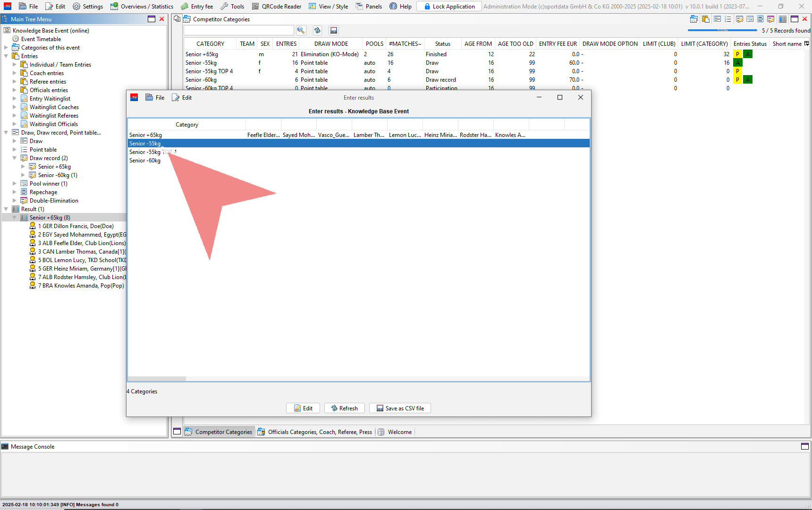Image resolution: width=812 pixels, height=510 pixels.
Task: Click the refresh arrows icon beside search
Action: coord(317,30)
